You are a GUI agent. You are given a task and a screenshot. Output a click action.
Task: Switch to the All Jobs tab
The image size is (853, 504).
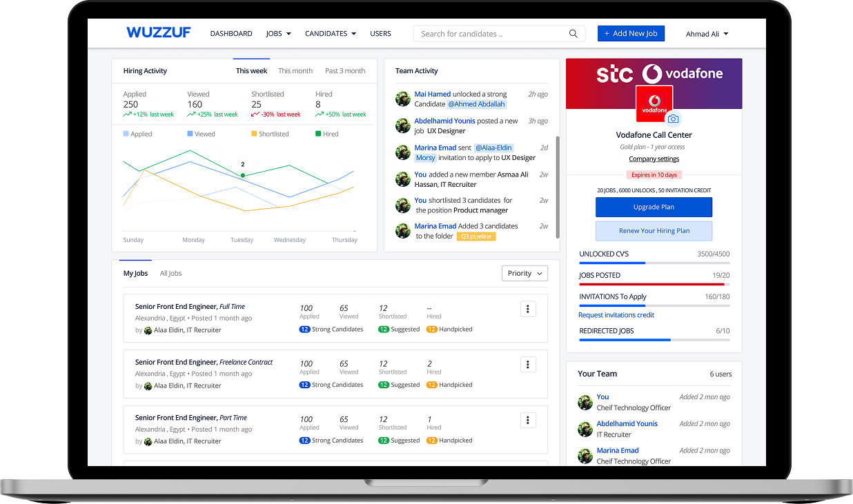coord(170,274)
